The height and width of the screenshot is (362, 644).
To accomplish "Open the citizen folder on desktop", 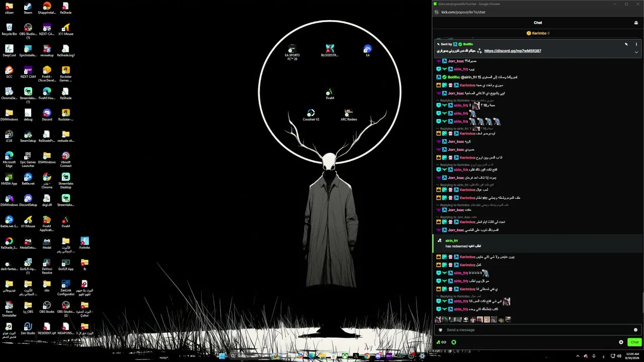I will 9,8.
